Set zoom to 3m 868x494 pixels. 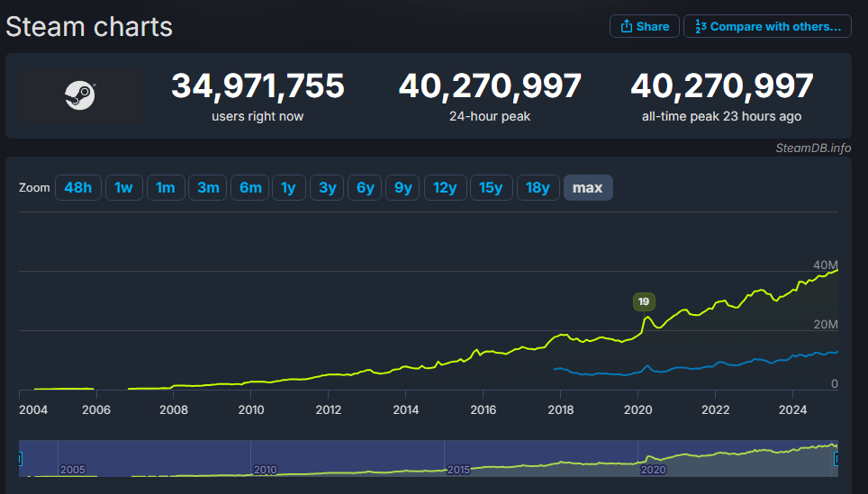(208, 187)
